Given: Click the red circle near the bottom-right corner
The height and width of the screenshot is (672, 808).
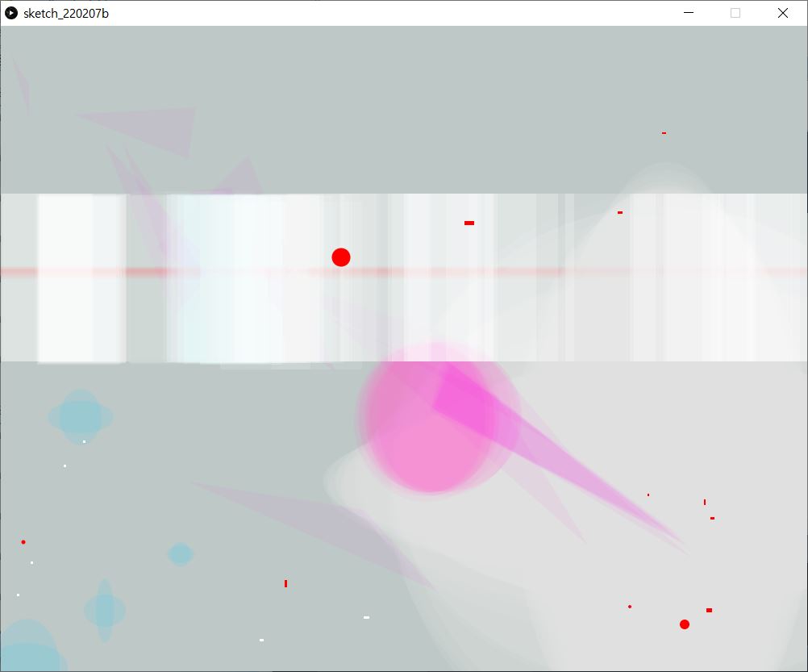Looking at the screenshot, I should (685, 624).
